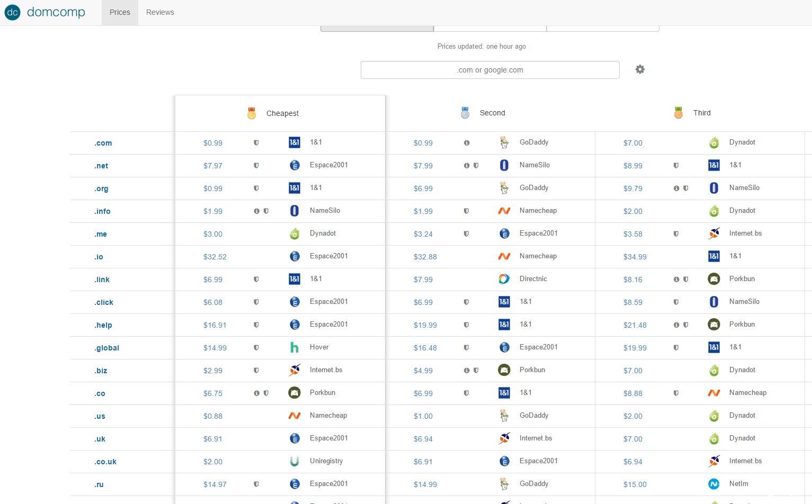This screenshot has width=812, height=504.
Task: Click the info icon beside GoDaddy's .com price
Action: (x=467, y=143)
